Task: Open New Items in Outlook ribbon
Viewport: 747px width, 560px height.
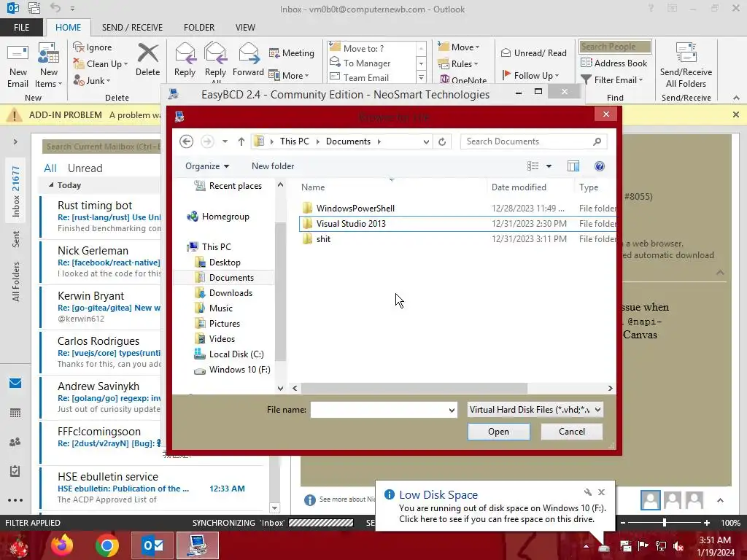Action: (x=49, y=66)
